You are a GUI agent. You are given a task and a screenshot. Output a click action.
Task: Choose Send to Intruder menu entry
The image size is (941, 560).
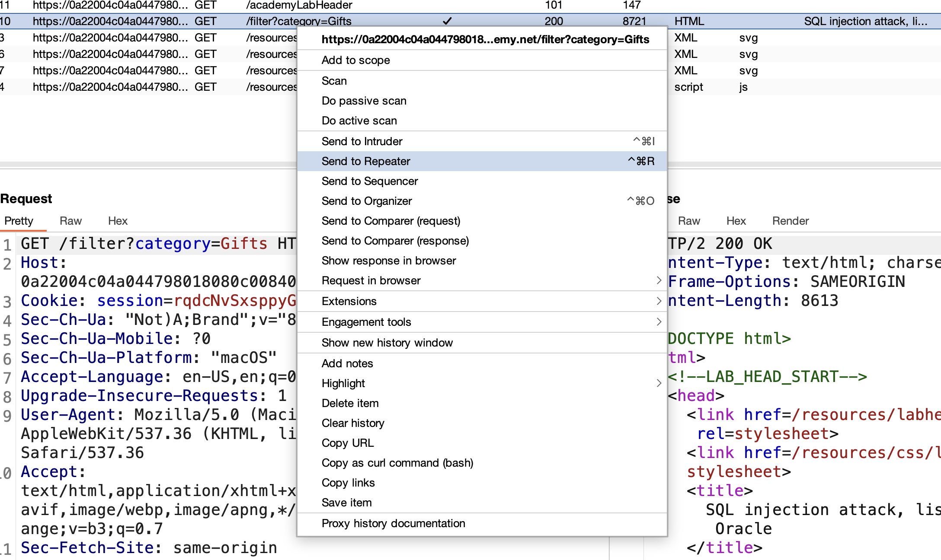(x=482, y=141)
